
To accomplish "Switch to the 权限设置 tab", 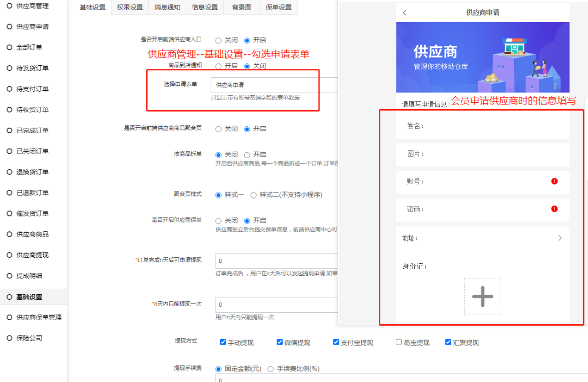I will 130,7.
